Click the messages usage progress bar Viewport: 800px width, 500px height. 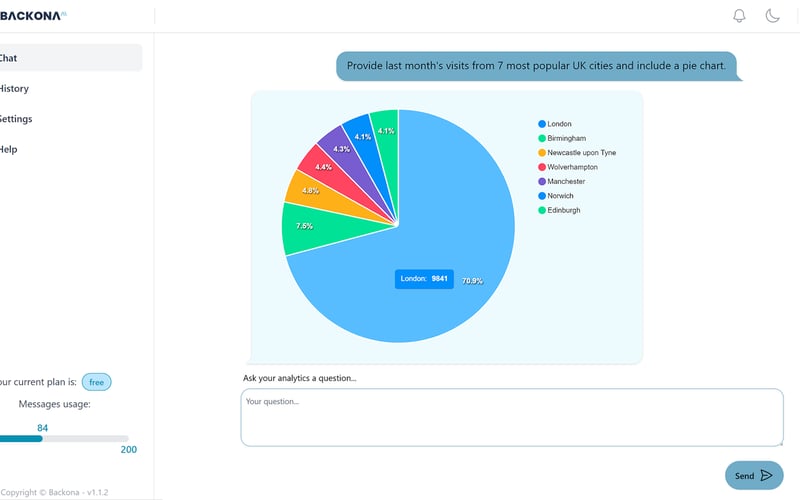coord(64,439)
